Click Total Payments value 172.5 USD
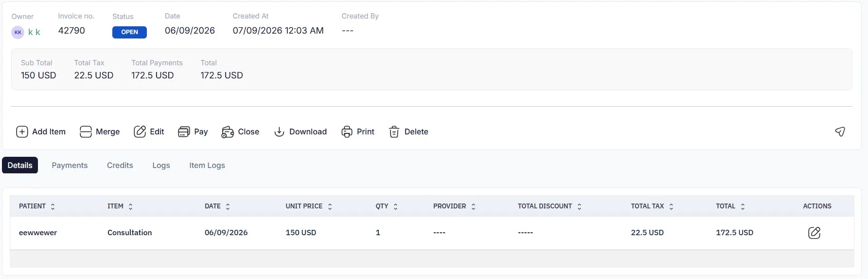 click(x=152, y=75)
